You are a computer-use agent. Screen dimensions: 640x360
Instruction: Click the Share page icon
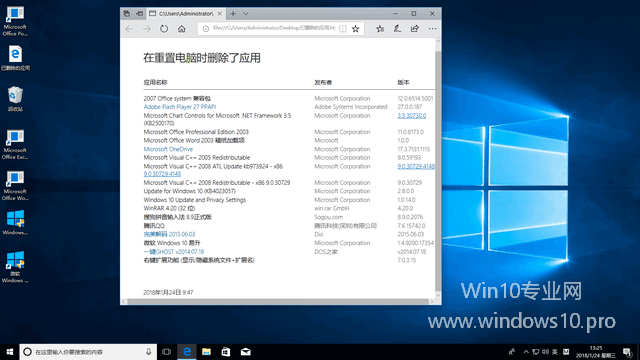coord(415,29)
